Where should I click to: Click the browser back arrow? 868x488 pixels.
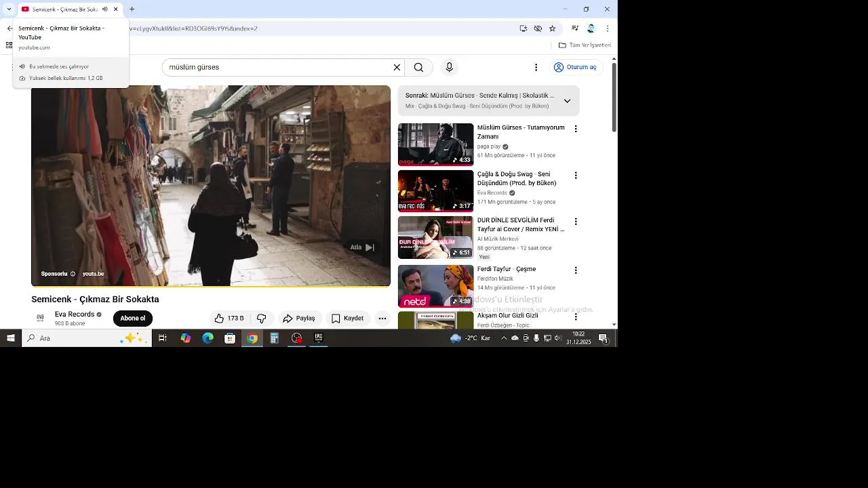click(9, 28)
